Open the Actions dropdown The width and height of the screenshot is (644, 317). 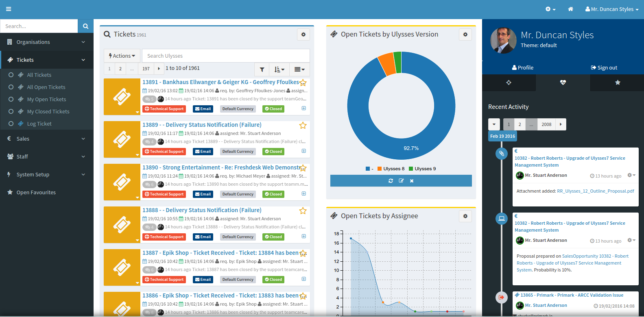[122, 56]
